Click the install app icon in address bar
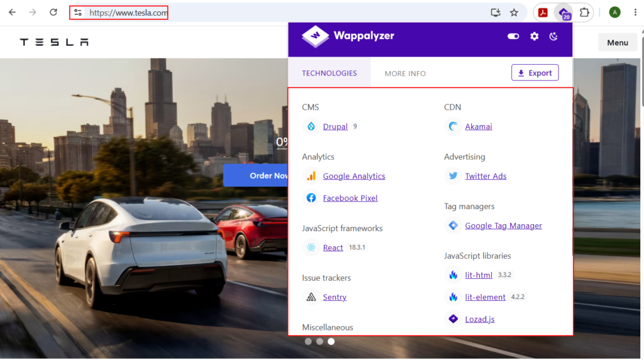644x360 pixels. click(496, 13)
